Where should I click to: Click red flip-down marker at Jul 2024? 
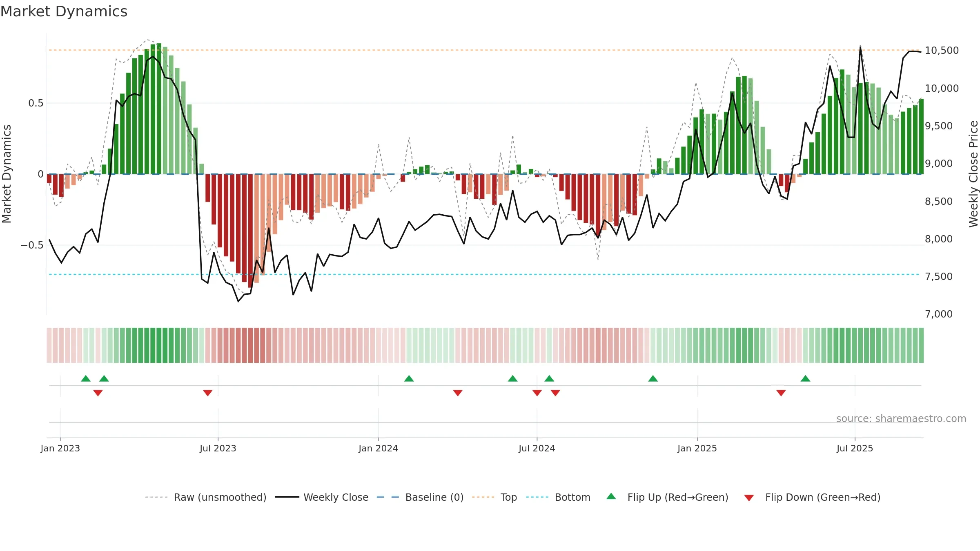537,393
